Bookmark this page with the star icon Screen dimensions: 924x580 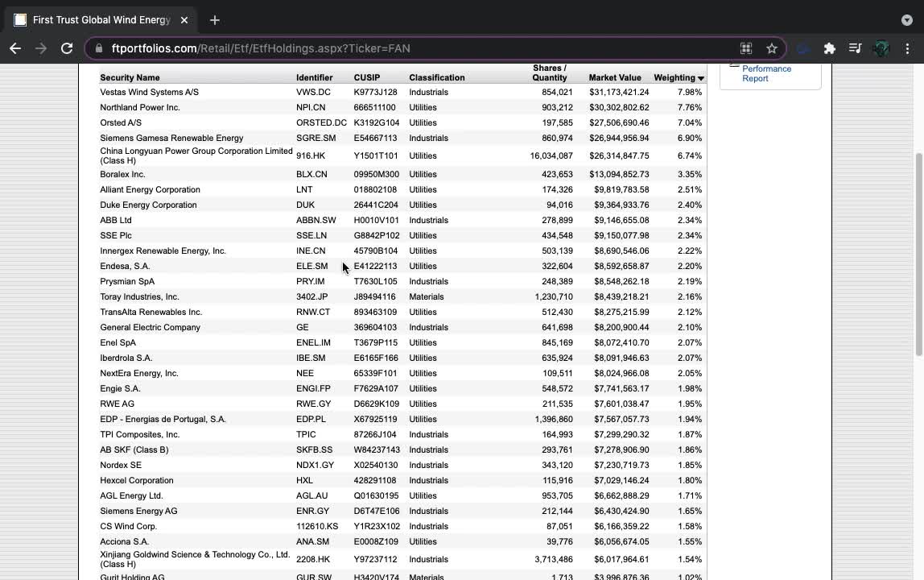(x=771, y=48)
